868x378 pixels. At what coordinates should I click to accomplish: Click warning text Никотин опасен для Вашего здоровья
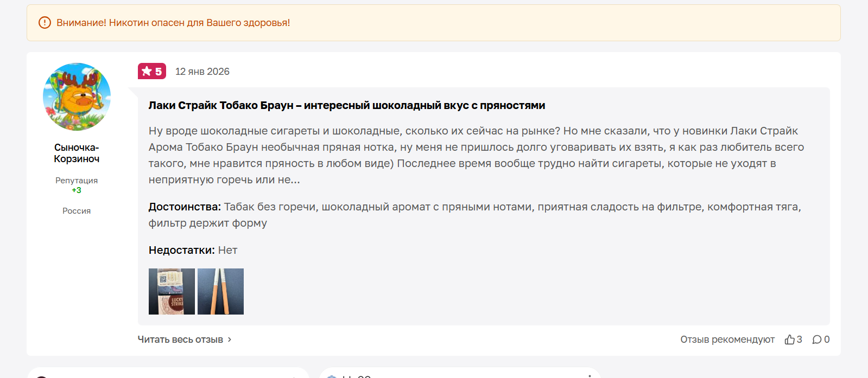199,23
